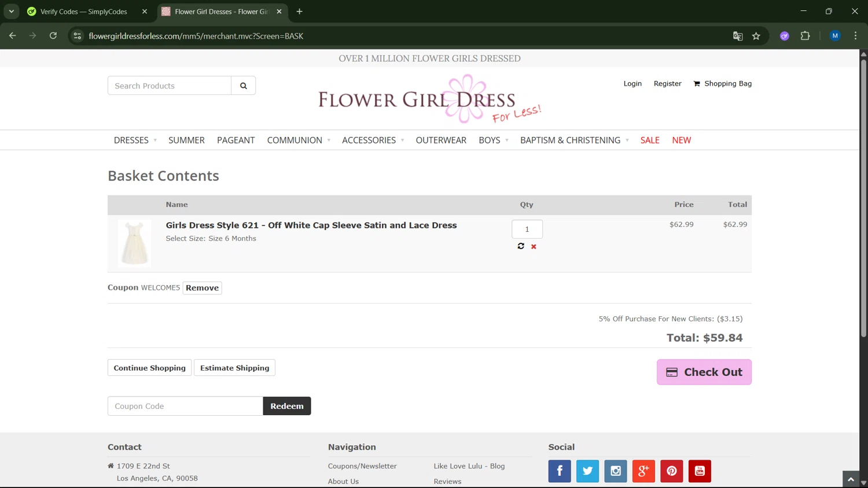Open the SUMMER category
The image size is (868, 488).
(186, 140)
